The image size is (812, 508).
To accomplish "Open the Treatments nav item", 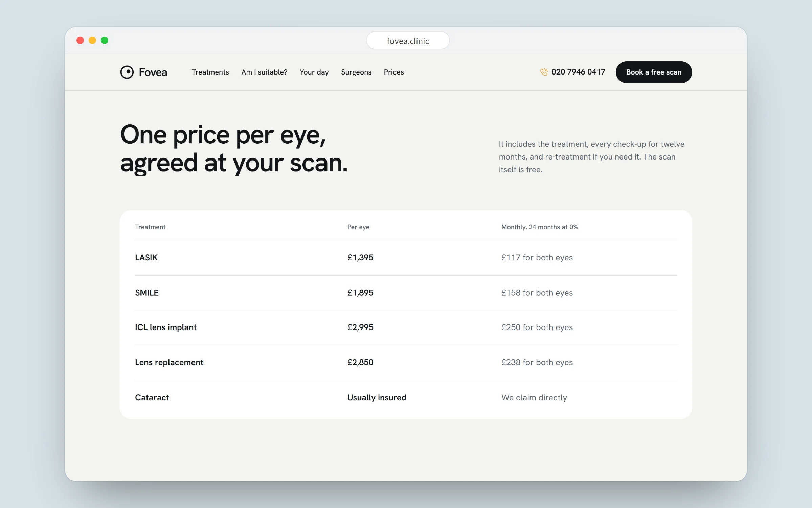I will tap(210, 72).
